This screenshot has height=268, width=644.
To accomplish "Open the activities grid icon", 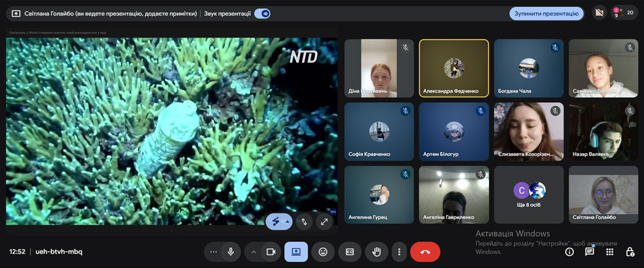I will point(610,251).
